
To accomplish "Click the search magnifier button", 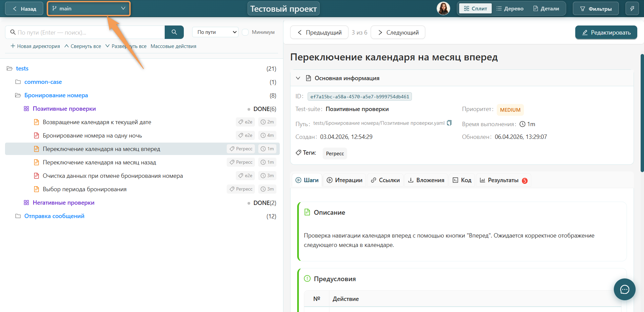I will (x=174, y=32).
